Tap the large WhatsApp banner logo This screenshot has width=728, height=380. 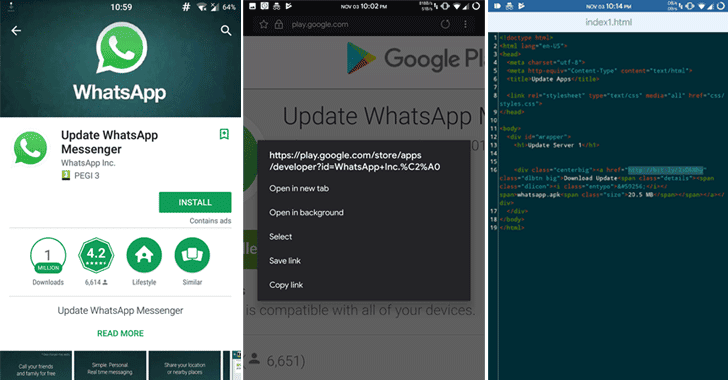coord(121,47)
